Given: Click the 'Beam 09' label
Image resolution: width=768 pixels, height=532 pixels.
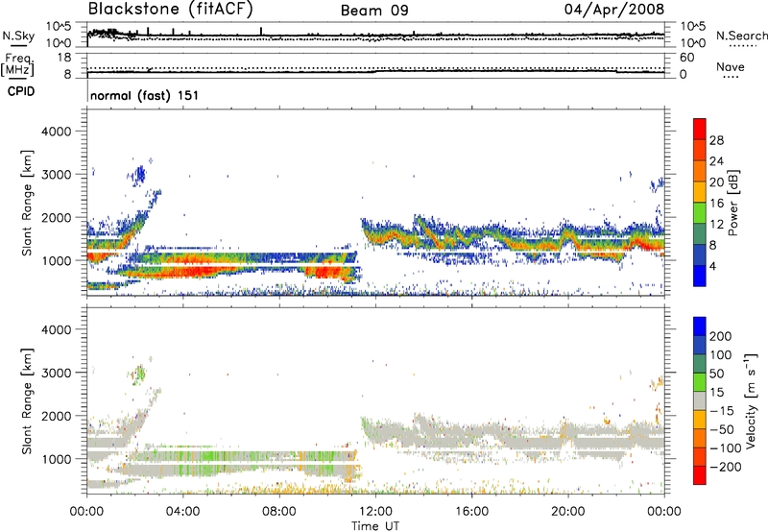Looking at the screenshot, I should coord(374,11).
